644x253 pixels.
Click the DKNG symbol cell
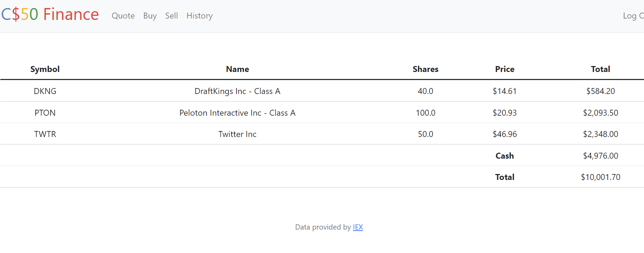coord(45,91)
